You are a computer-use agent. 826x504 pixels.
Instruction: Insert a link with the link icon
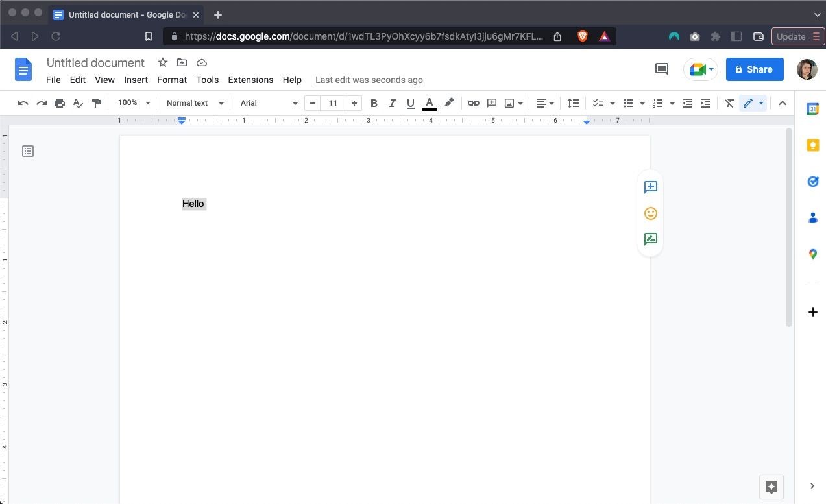[x=474, y=103]
